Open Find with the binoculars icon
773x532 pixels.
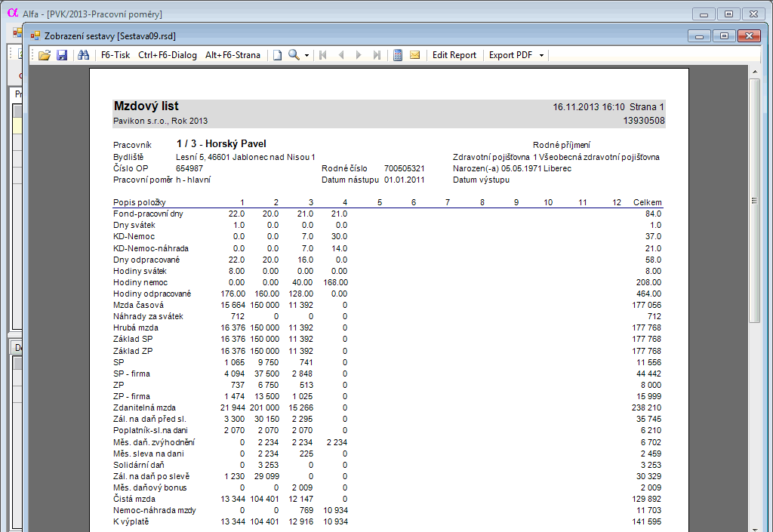(83, 55)
